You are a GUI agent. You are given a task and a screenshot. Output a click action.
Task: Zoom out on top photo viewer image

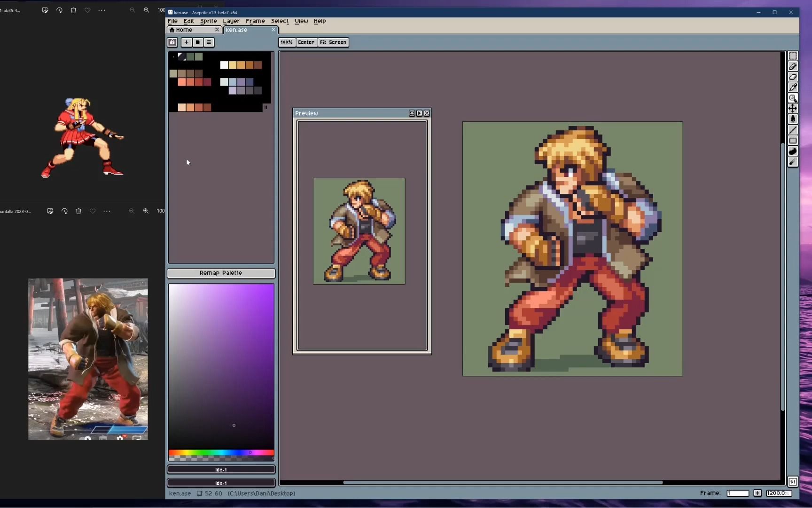(133, 10)
